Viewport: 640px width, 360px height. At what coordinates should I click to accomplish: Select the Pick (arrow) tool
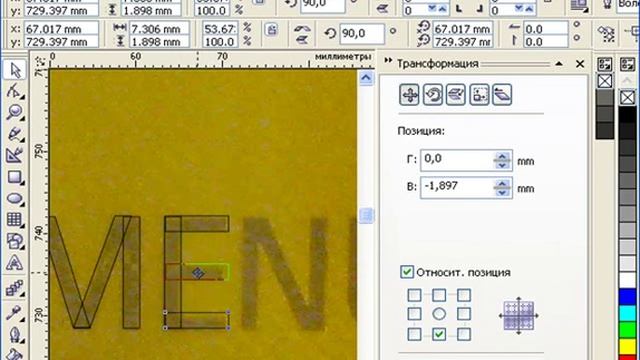click(x=15, y=70)
